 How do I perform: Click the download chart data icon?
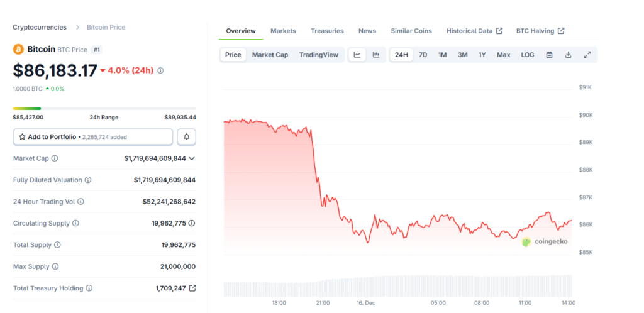[568, 55]
